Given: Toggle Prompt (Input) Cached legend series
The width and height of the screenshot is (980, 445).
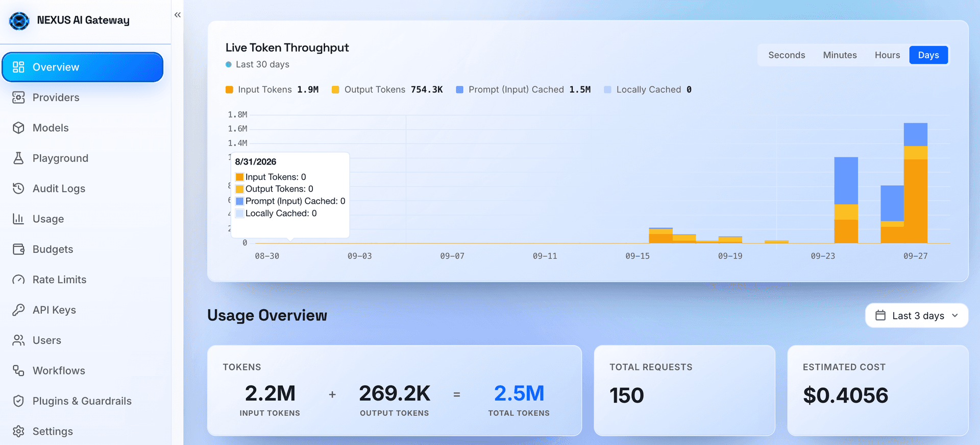Looking at the screenshot, I should [523, 89].
